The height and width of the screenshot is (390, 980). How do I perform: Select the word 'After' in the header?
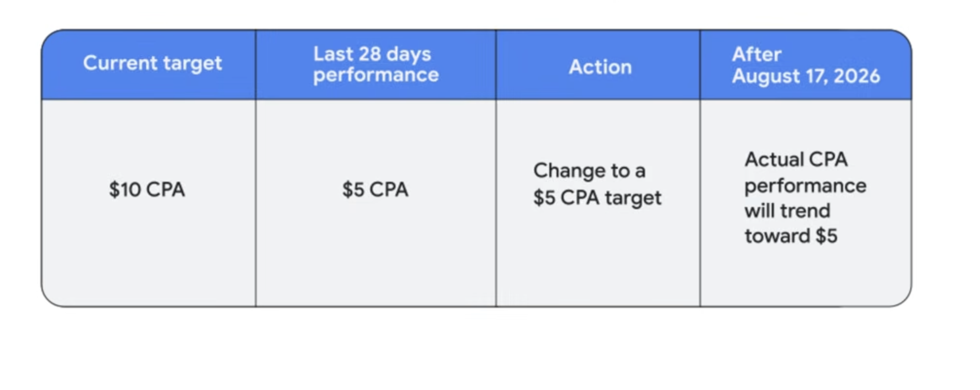(x=756, y=54)
